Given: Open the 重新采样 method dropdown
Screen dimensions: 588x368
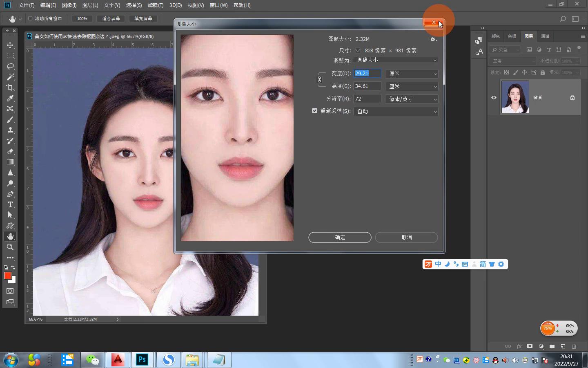Looking at the screenshot, I should 396,111.
